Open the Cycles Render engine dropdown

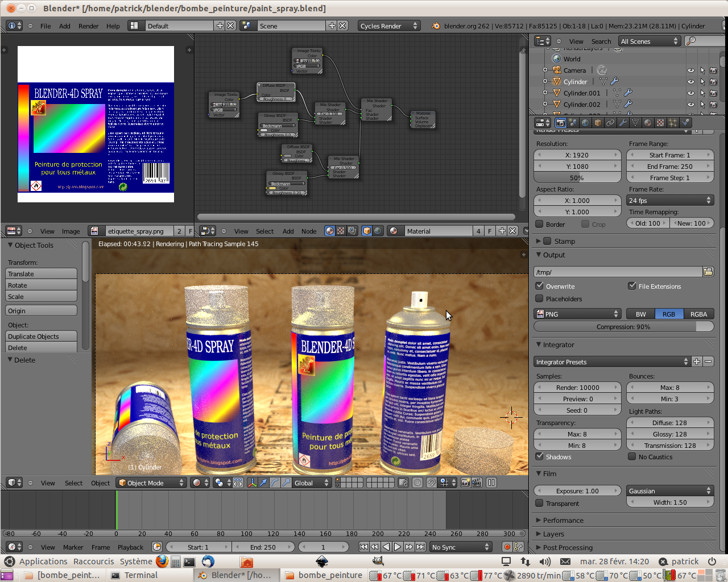(389, 25)
